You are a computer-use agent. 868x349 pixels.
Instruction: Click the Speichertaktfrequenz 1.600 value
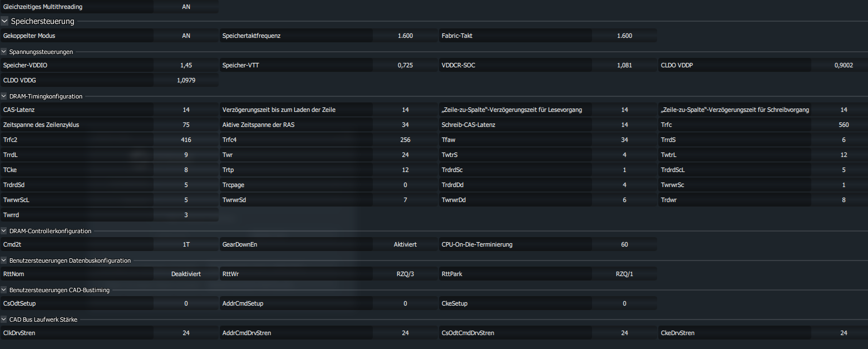pyautogui.click(x=405, y=36)
